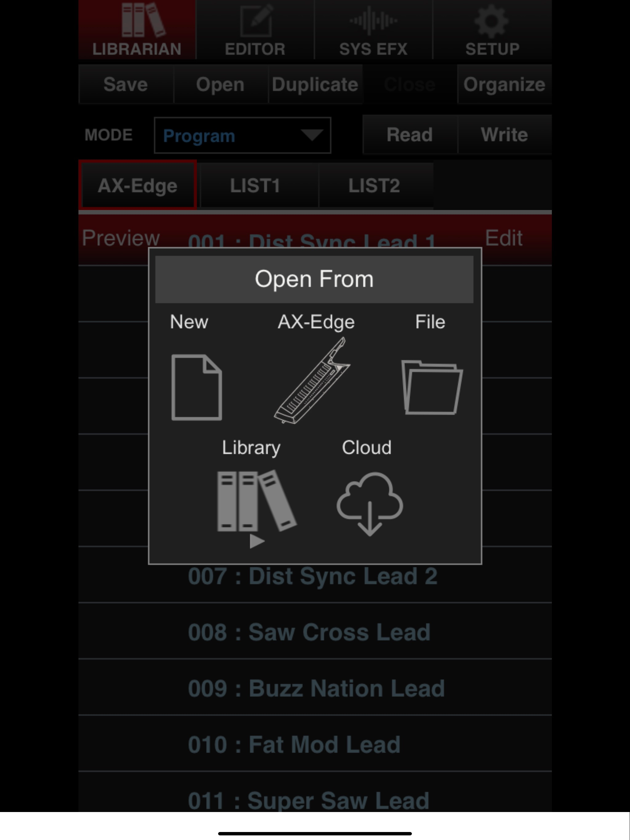Click the Write button
Viewport: 630px width, 840px height.
[x=504, y=134]
